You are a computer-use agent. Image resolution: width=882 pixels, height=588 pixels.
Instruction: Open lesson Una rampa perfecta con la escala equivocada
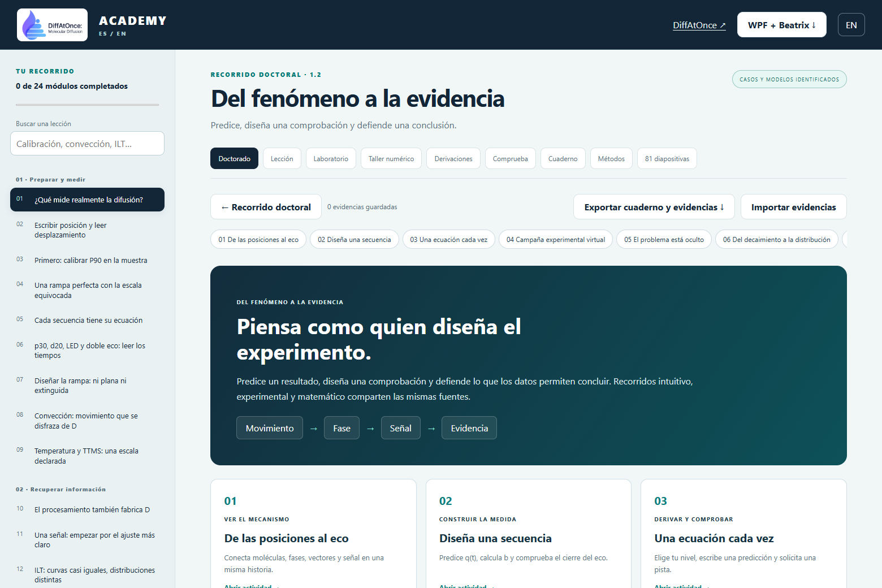[x=87, y=290]
